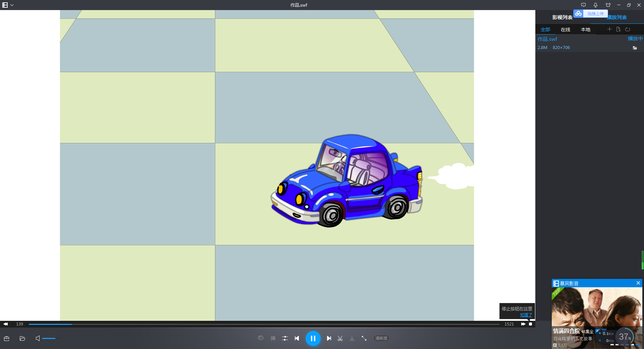Select the 本地 filter tab
The height and width of the screenshot is (349, 644).
pyautogui.click(x=586, y=30)
